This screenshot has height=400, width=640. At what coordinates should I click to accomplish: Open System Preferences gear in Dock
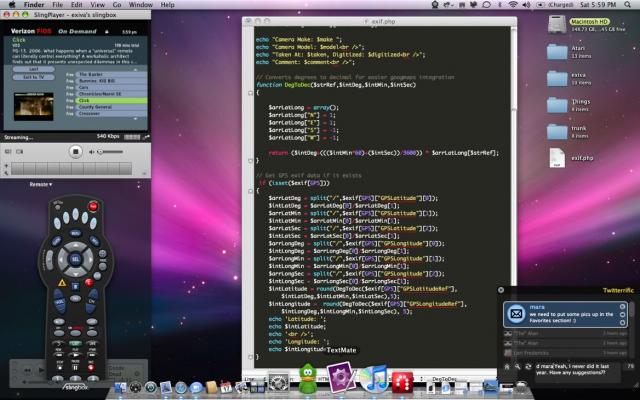[x=278, y=383]
